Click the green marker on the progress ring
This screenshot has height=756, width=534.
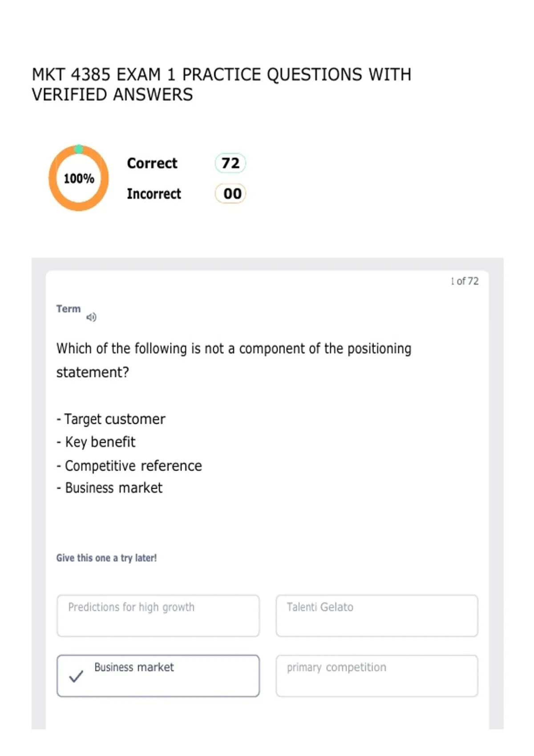(x=79, y=149)
